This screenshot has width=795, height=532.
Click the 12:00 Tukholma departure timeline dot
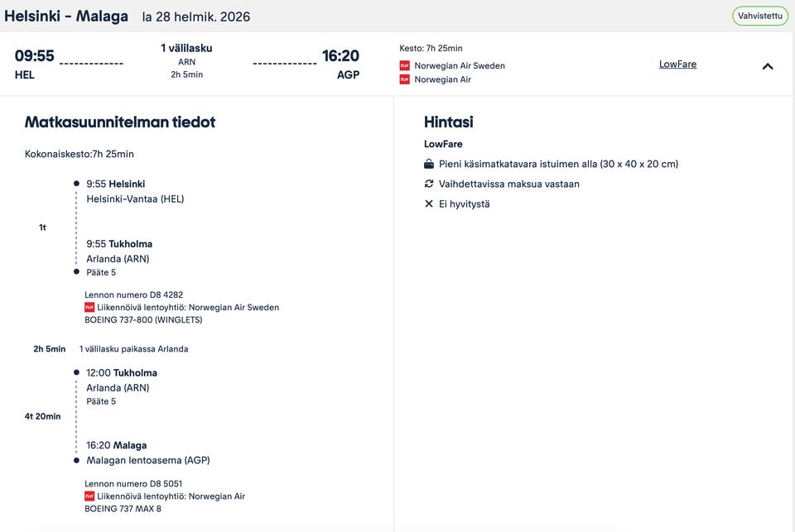click(x=76, y=372)
